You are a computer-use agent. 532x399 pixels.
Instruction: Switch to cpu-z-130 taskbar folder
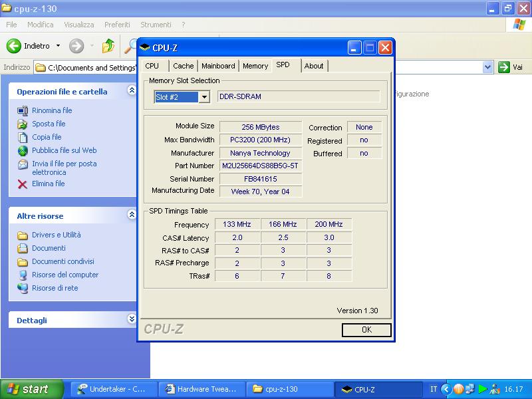[x=291, y=389]
